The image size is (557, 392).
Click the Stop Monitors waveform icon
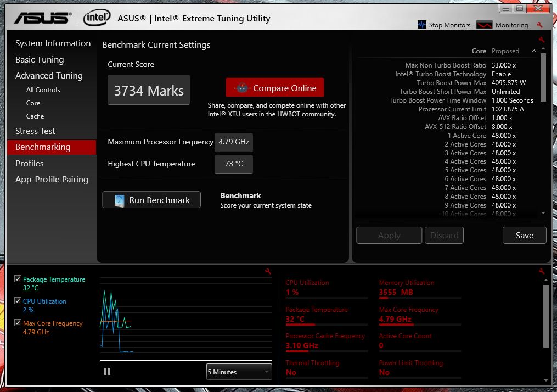421,25
